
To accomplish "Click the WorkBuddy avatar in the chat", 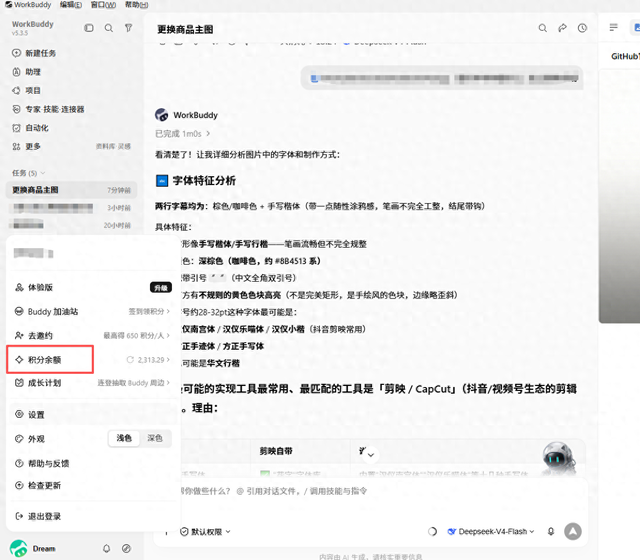I will (162, 115).
